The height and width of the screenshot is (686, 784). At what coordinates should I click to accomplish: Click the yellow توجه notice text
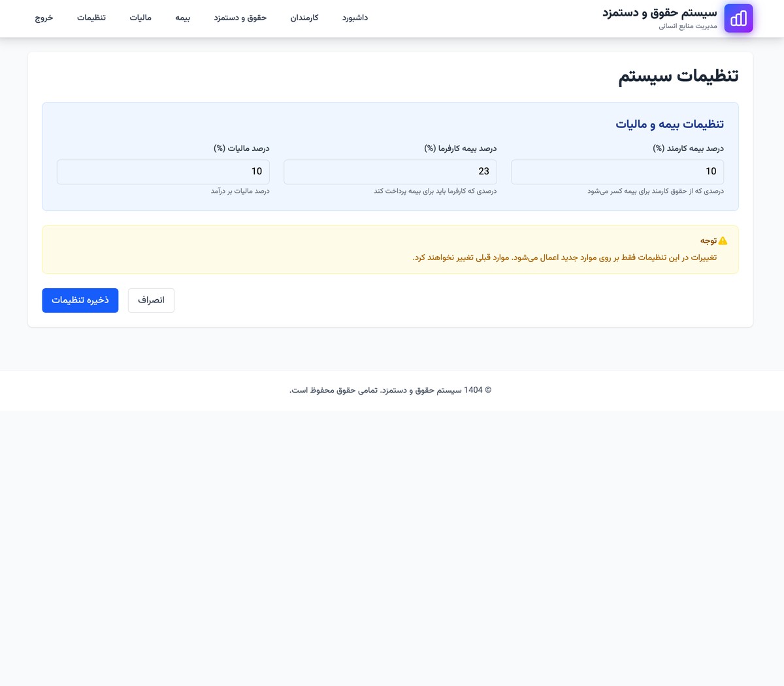[x=708, y=240]
